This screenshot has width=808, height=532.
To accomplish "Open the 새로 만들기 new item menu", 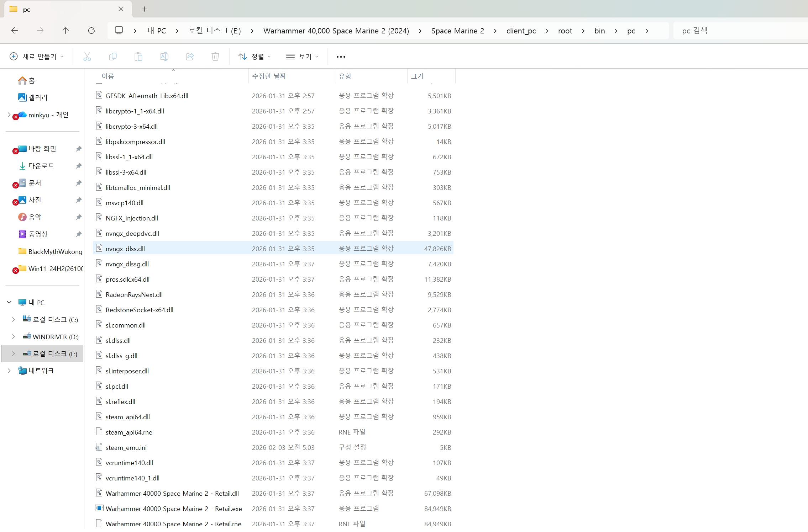I will (x=37, y=57).
